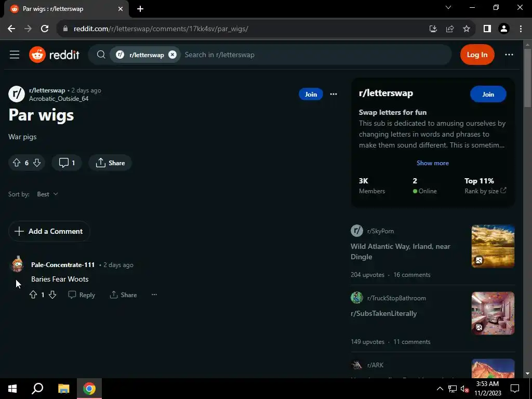Upvote the Par wigs post
The width and height of the screenshot is (532, 399).
[x=16, y=163]
